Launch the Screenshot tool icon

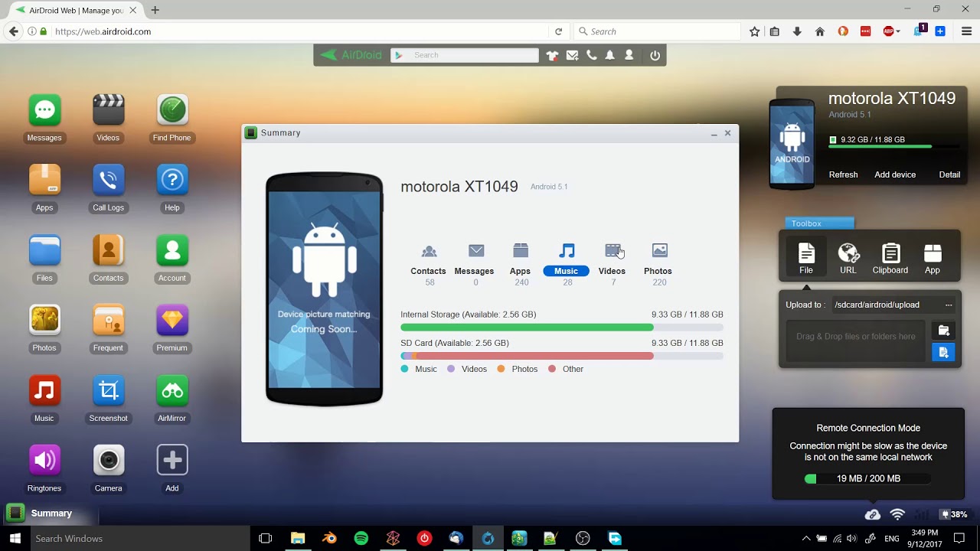click(108, 390)
